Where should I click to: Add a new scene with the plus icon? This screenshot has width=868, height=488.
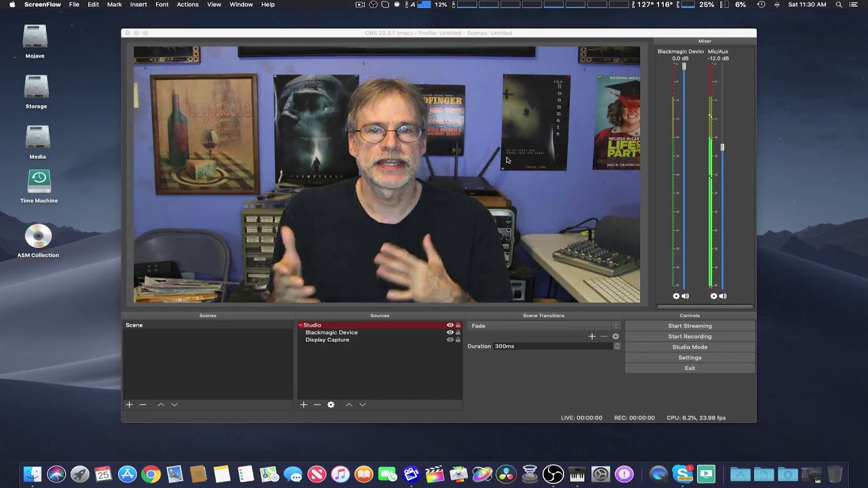(x=129, y=405)
